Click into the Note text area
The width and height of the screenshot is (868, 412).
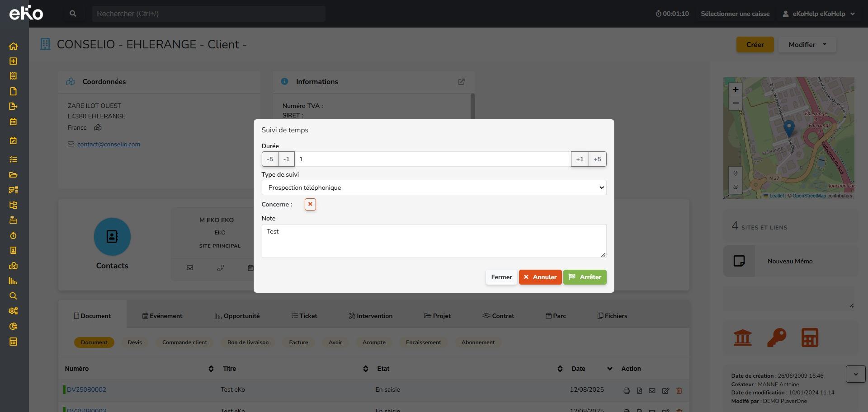pyautogui.click(x=434, y=241)
